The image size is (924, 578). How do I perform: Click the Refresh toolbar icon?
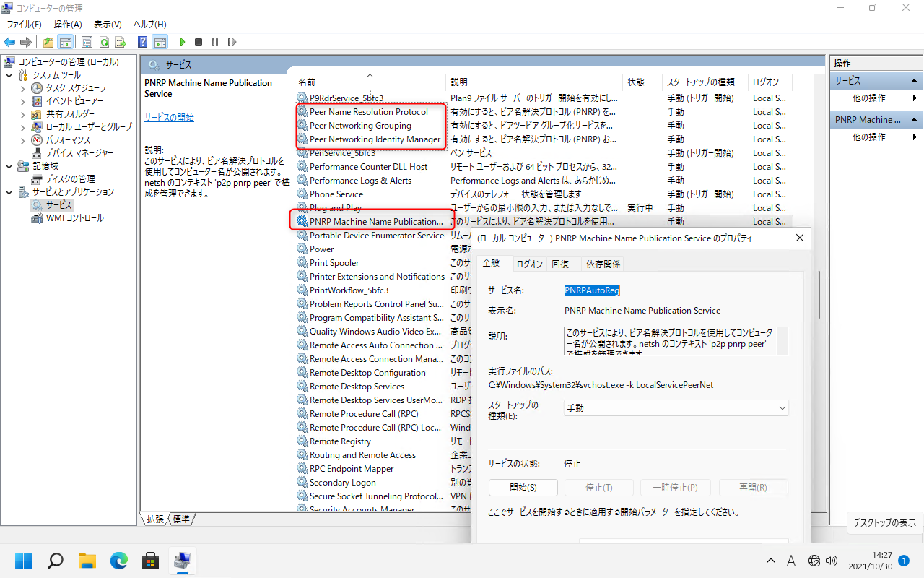[x=104, y=42]
